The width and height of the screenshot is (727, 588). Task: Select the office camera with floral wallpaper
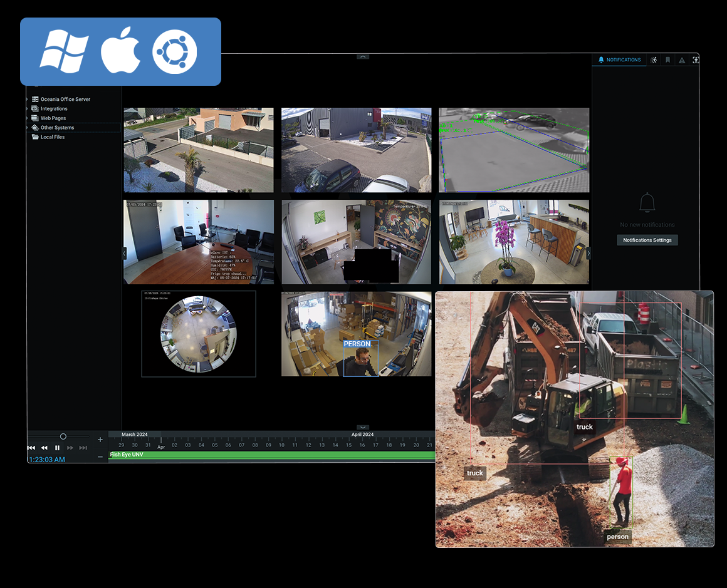pos(356,242)
